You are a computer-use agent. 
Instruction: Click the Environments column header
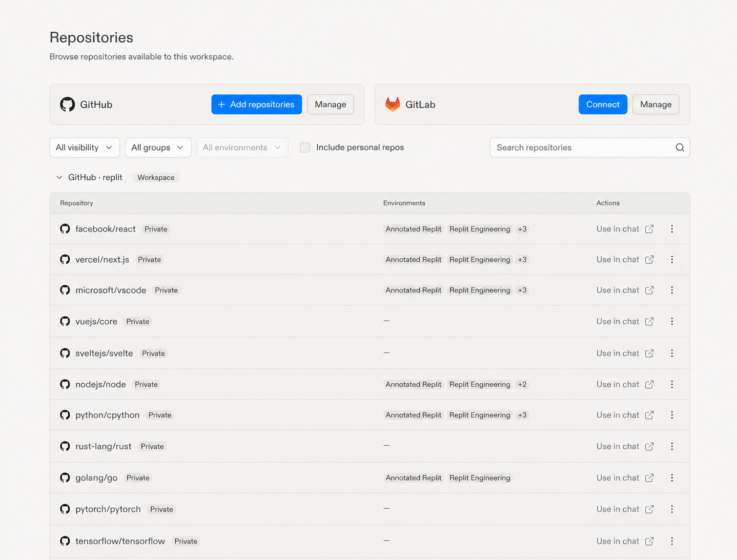[404, 203]
